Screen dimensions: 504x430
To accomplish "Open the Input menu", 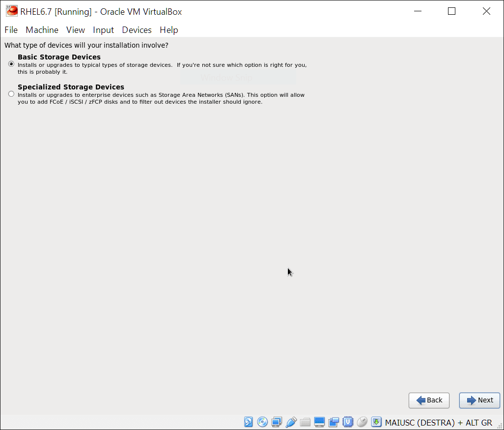I will click(103, 30).
